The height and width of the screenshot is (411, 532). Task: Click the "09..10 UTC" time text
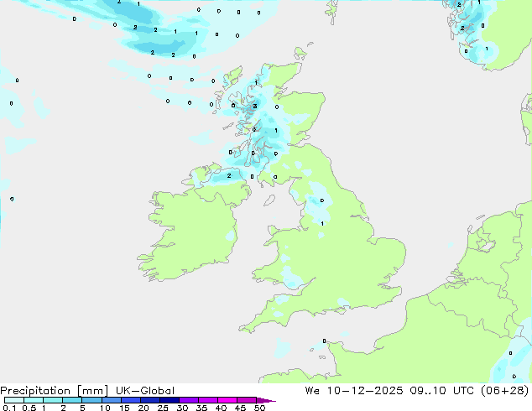click(x=441, y=391)
